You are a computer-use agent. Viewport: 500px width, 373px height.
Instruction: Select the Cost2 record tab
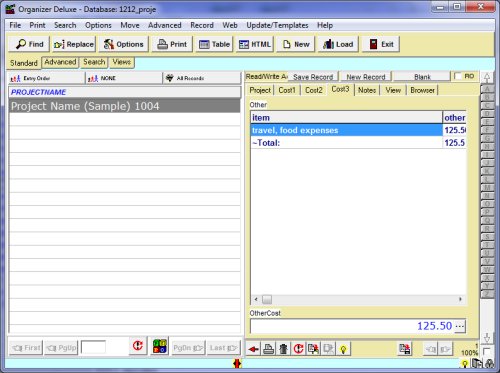click(314, 90)
